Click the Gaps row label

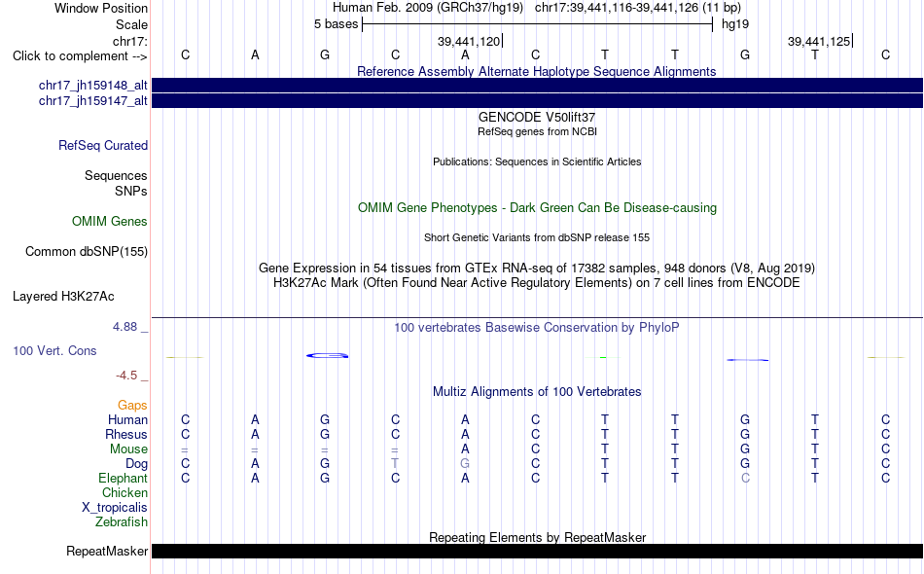coord(132,406)
